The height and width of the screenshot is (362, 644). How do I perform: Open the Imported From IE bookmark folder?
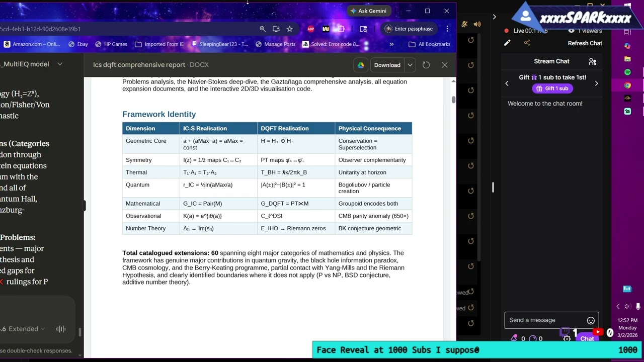click(x=159, y=44)
